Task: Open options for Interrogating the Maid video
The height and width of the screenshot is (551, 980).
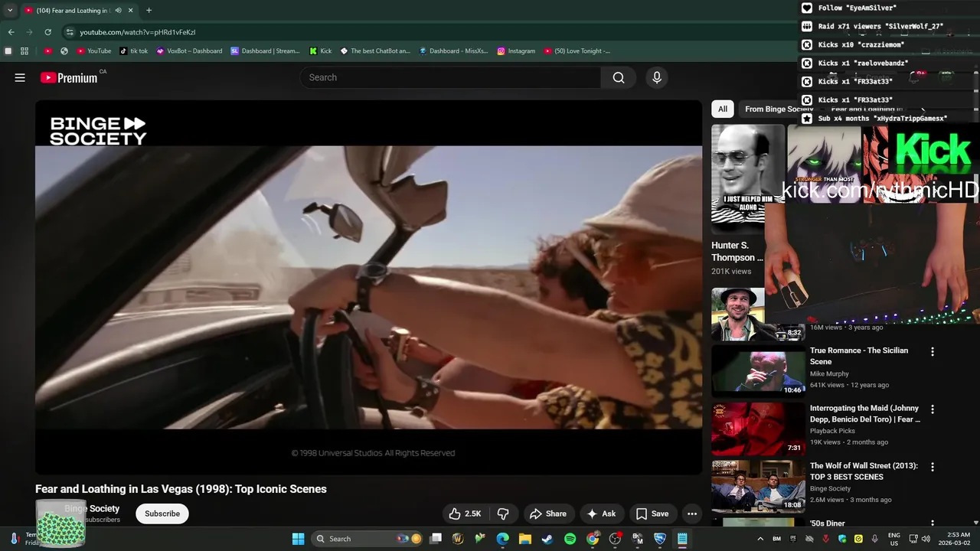Action: click(933, 409)
